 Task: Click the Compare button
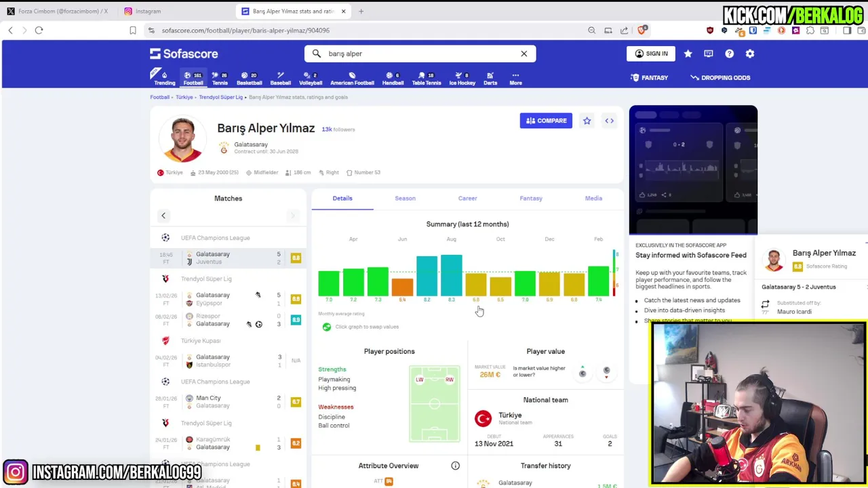546,121
